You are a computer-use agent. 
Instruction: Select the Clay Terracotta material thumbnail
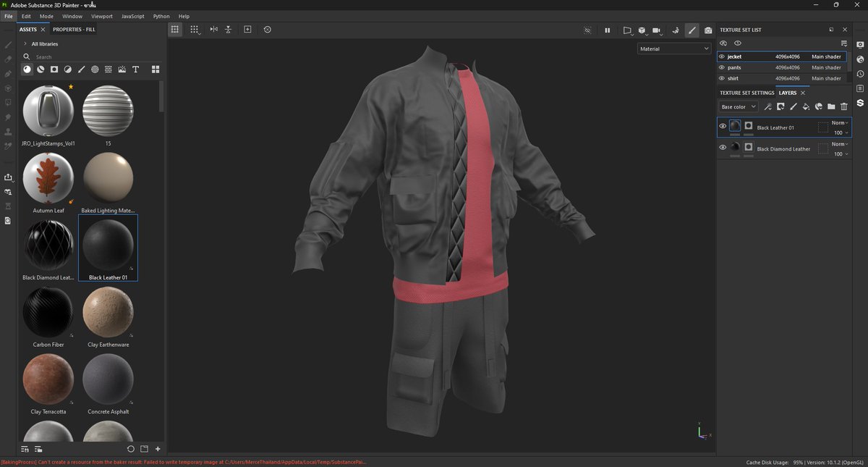[48, 379]
